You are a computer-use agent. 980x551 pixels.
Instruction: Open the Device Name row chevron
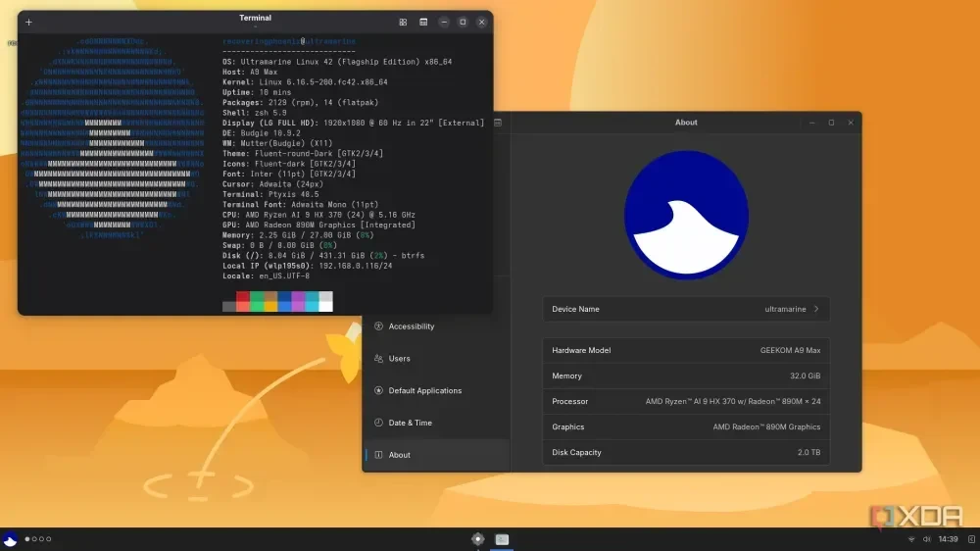tap(816, 309)
